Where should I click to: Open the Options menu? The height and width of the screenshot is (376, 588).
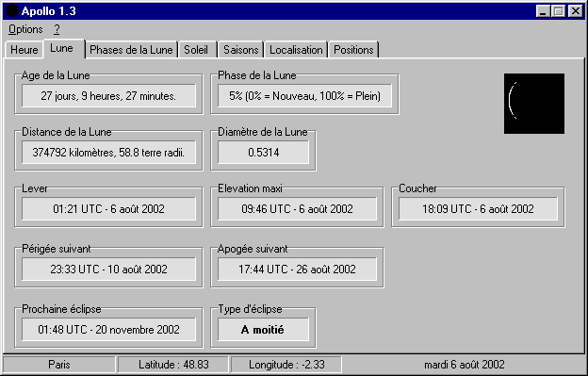coord(25,29)
